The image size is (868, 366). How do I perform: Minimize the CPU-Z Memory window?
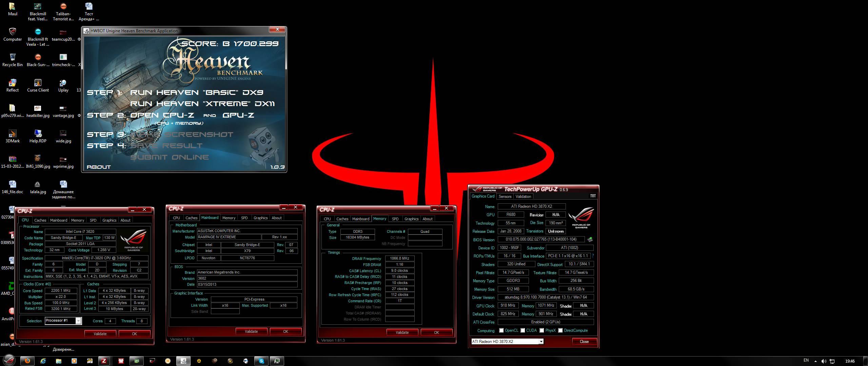coord(435,208)
